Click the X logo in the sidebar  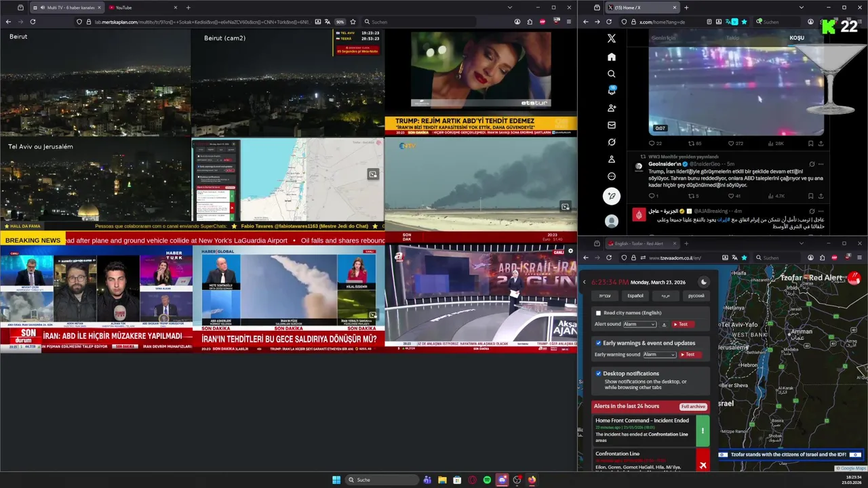pos(612,39)
